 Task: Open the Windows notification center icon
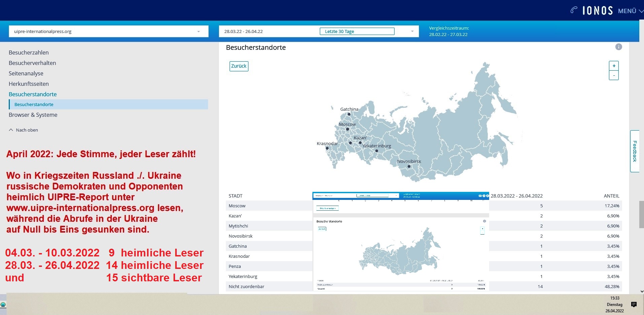pos(634,305)
